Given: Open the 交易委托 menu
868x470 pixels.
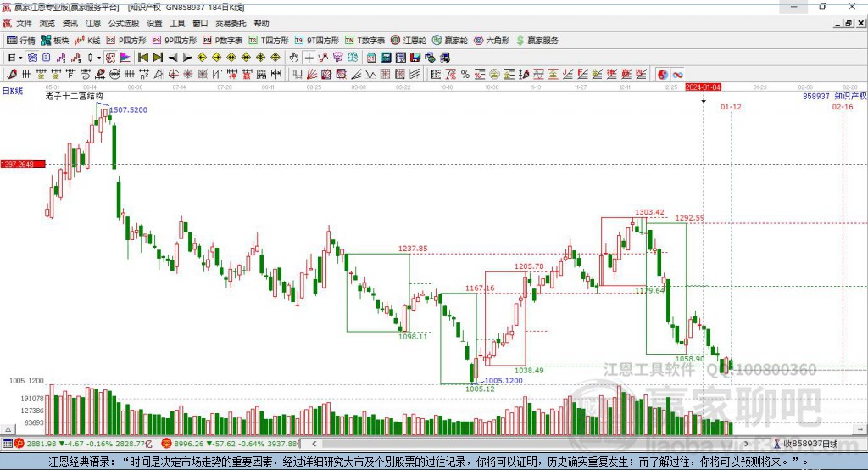Looking at the screenshot, I should (231, 23).
